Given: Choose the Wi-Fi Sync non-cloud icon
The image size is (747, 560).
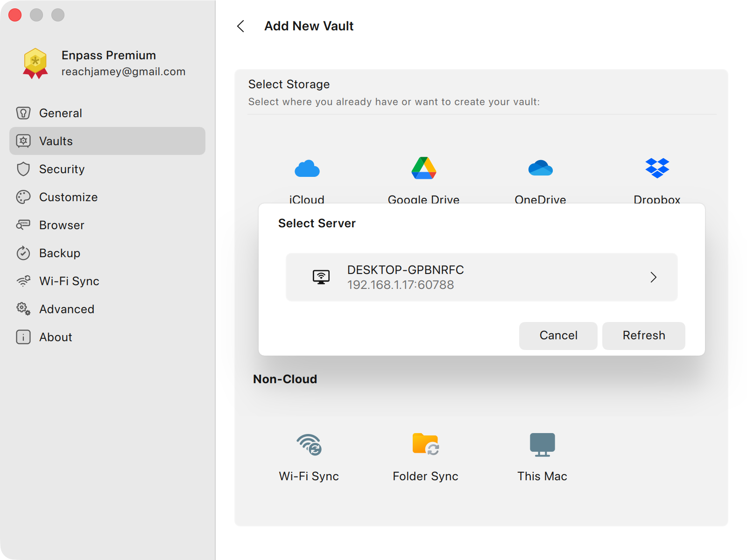Looking at the screenshot, I should (309, 444).
